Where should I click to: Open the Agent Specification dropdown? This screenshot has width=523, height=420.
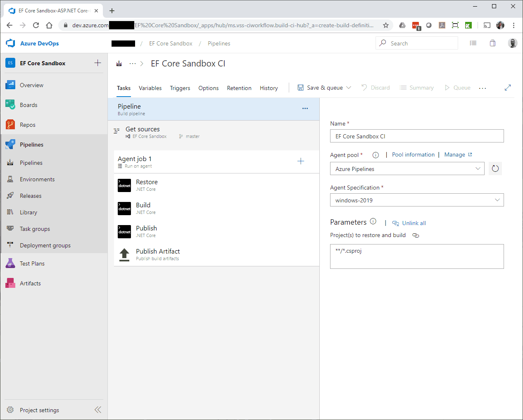(497, 200)
